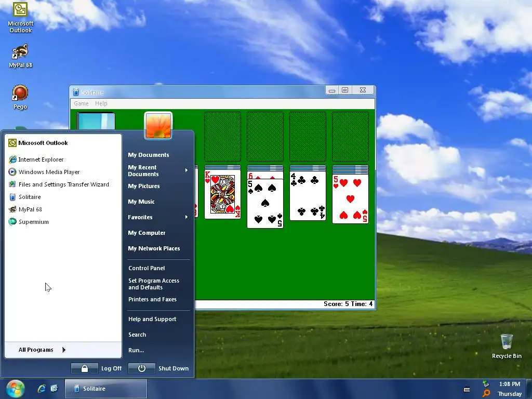Open the Pego desktop shortcut
This screenshot has height=399, width=532.
[x=20, y=97]
